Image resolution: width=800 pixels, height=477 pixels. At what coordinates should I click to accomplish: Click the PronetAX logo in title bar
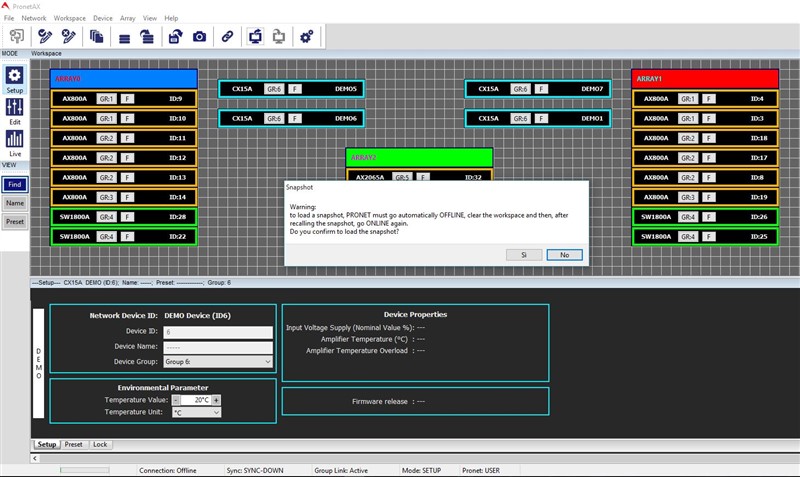pyautogui.click(x=6, y=6)
